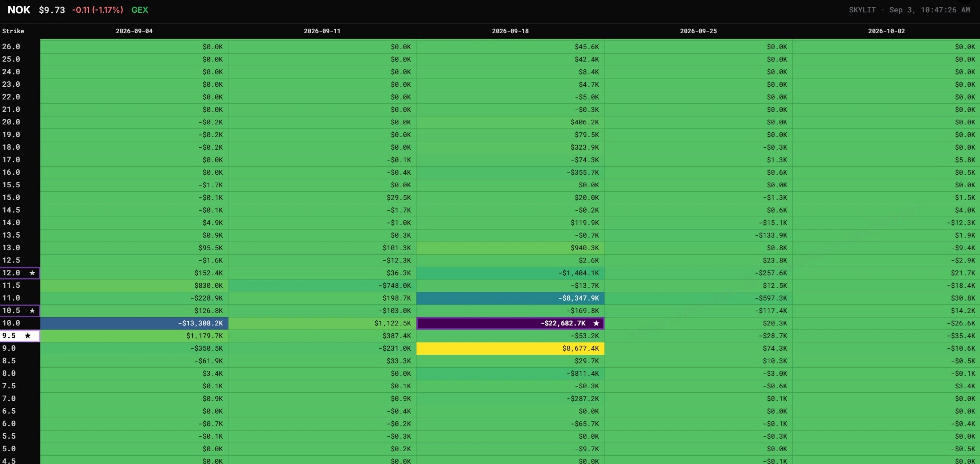Select the 2026-10-02 expiration column header

click(886, 31)
